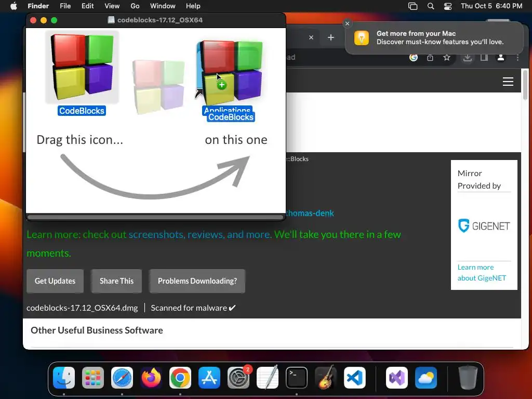Click the disk proxy icon in the window title

click(x=111, y=20)
